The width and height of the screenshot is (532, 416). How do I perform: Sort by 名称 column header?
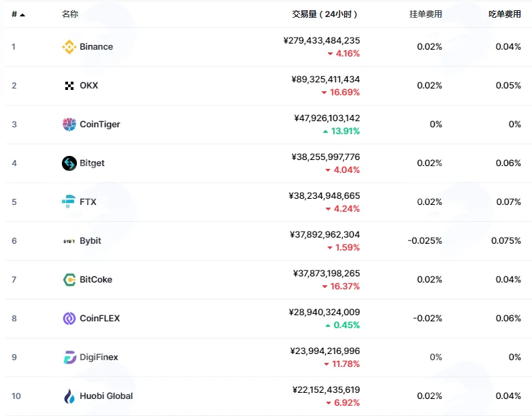(70, 14)
